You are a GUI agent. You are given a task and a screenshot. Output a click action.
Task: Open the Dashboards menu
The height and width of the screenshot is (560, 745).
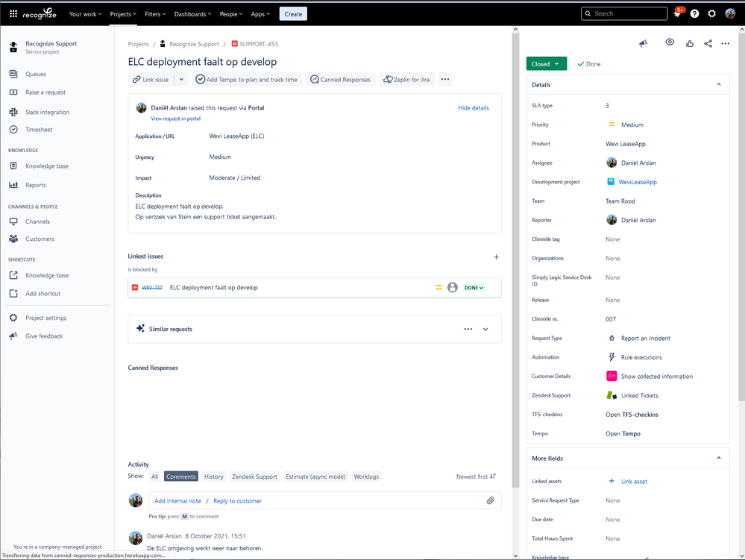coord(192,14)
